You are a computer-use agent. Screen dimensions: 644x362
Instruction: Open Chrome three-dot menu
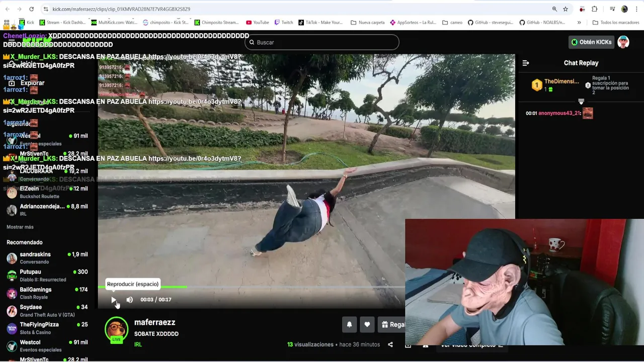pyautogui.click(x=636, y=9)
